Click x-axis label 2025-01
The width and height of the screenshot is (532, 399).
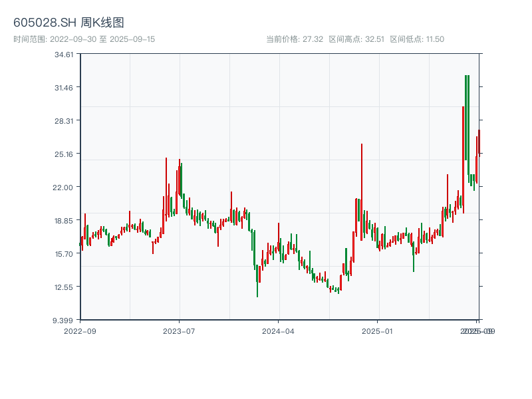click(x=377, y=331)
